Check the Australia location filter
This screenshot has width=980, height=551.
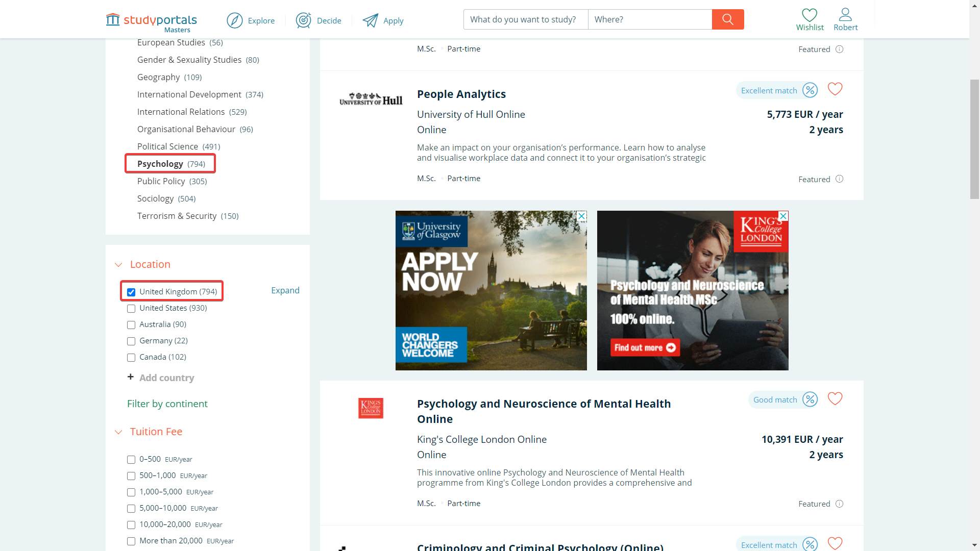pos(131,324)
